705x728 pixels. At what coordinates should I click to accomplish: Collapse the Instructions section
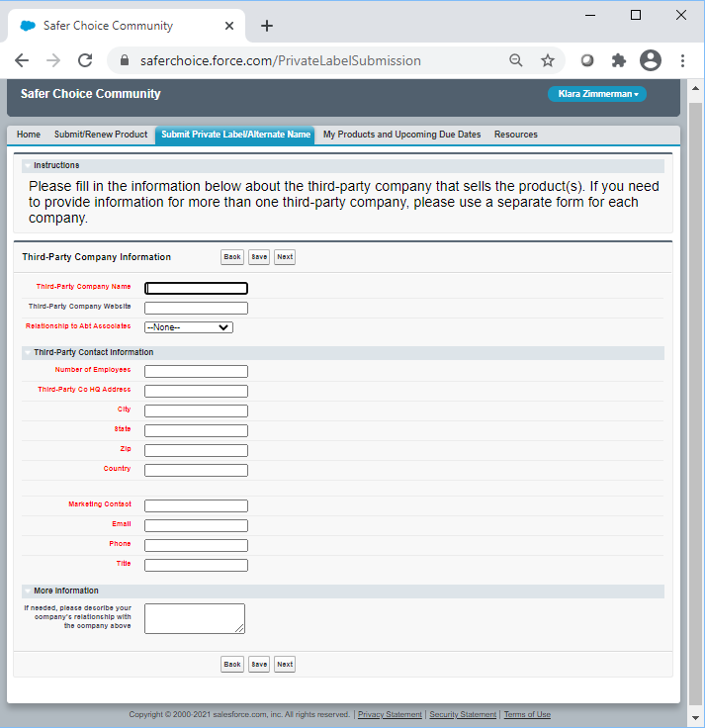pyautogui.click(x=27, y=166)
